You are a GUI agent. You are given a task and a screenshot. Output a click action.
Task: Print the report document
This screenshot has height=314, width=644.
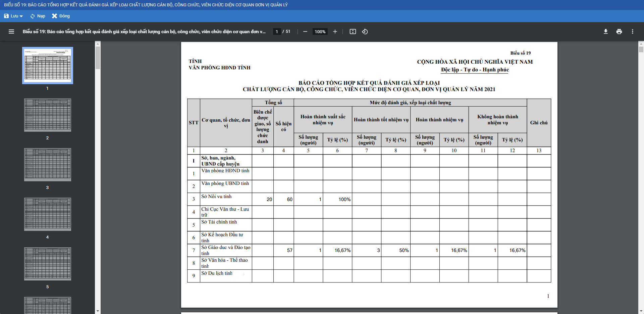tap(619, 32)
